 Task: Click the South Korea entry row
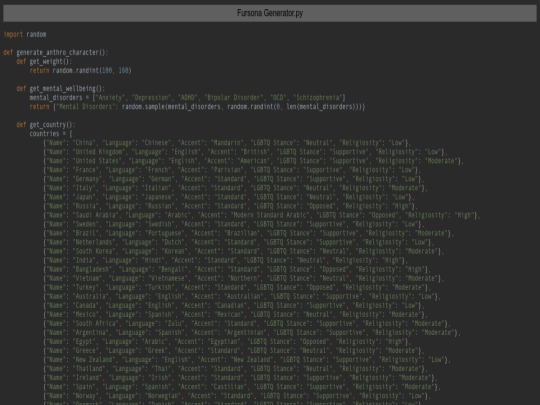pyautogui.click(x=243, y=251)
